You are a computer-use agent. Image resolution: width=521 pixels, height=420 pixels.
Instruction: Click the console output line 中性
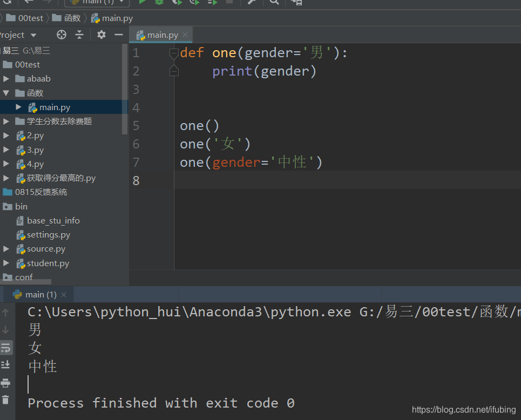point(43,367)
